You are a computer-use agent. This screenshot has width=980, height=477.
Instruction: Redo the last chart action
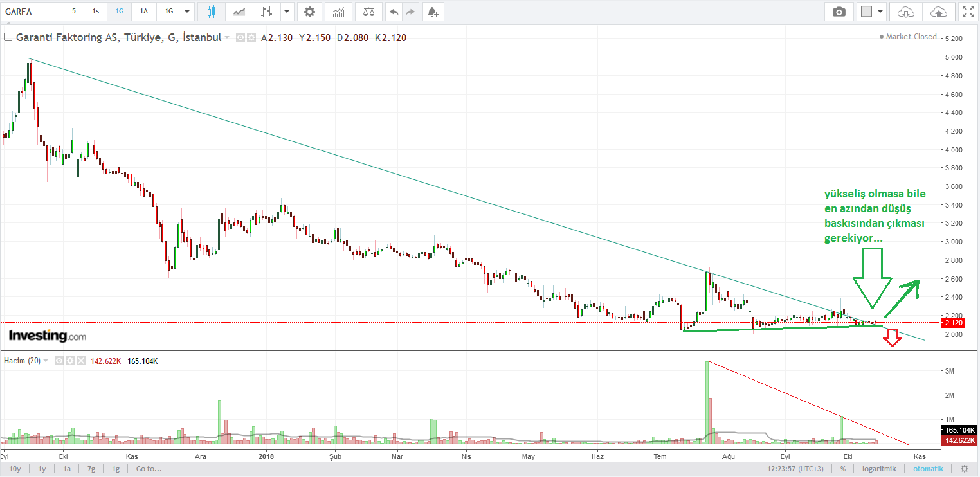click(x=411, y=11)
